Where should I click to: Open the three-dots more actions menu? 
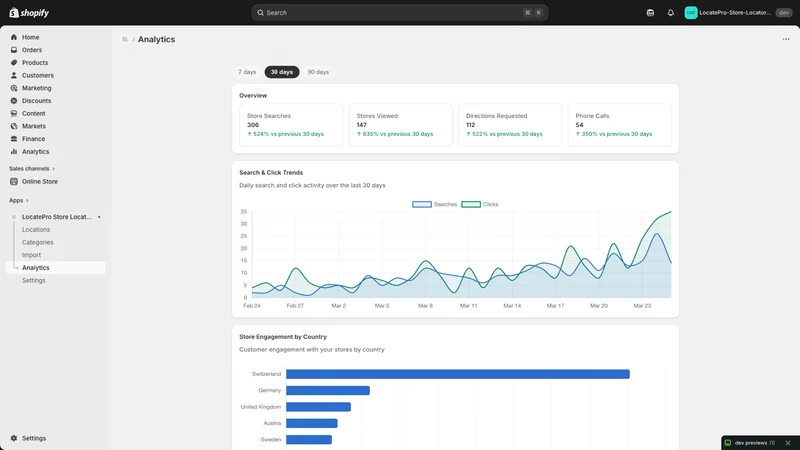click(786, 39)
